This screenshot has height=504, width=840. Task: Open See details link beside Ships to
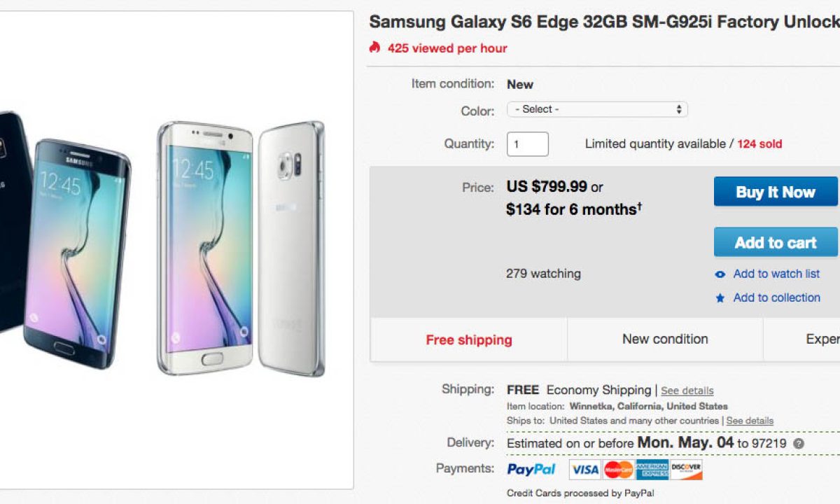[750, 421]
